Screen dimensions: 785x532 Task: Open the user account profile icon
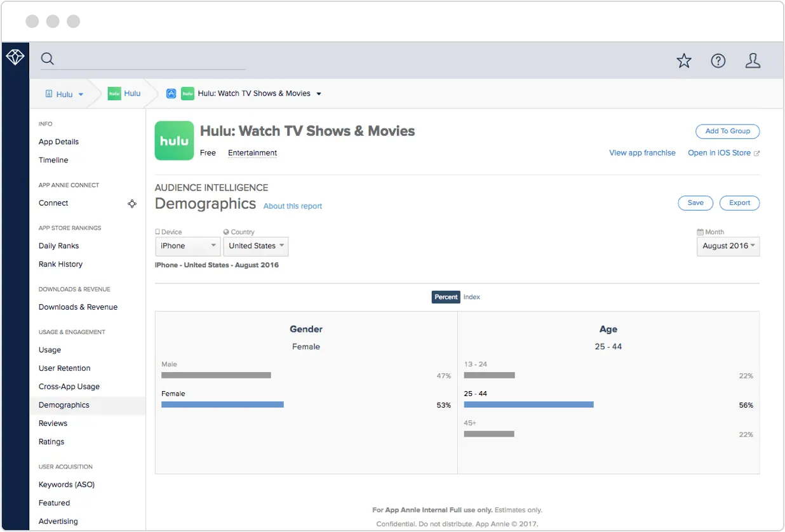pos(753,60)
